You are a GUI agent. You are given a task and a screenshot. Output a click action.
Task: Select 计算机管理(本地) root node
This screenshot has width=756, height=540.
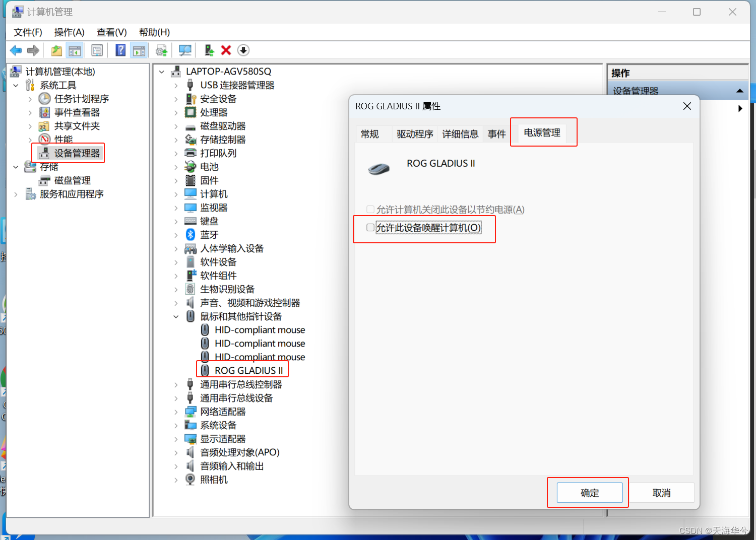click(x=60, y=72)
